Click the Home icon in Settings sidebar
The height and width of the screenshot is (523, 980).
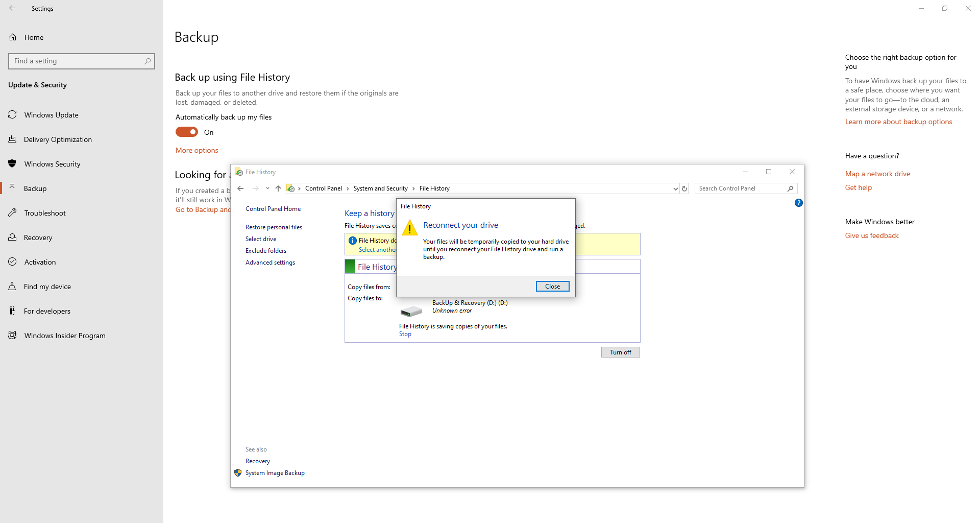tap(13, 37)
